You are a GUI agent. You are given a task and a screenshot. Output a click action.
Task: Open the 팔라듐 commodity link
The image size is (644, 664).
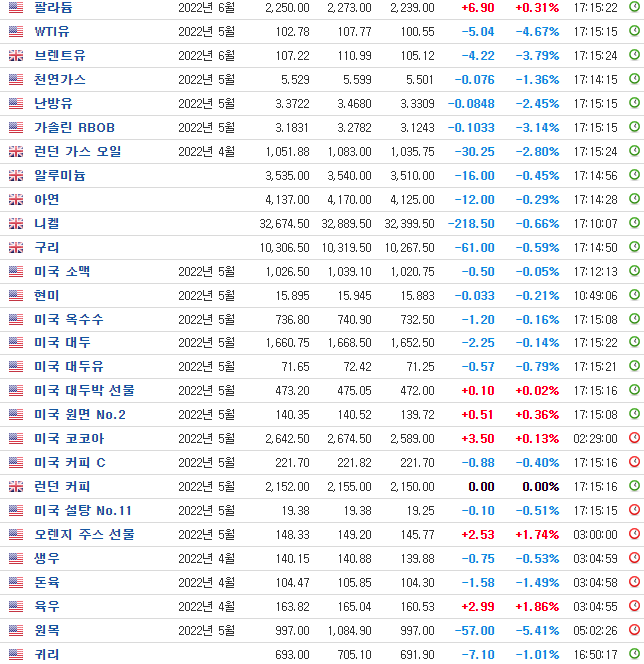53,8
